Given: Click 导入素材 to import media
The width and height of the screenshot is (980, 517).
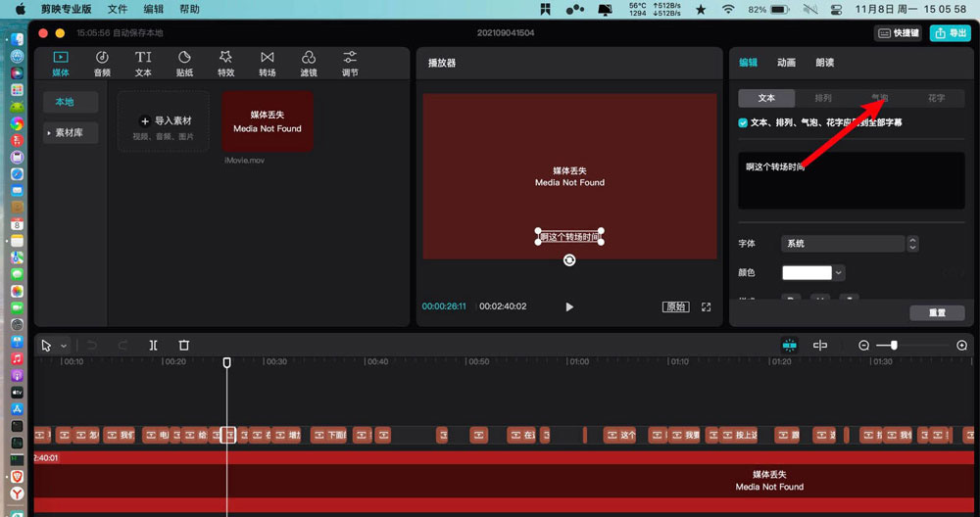Looking at the screenshot, I should coord(164,121).
